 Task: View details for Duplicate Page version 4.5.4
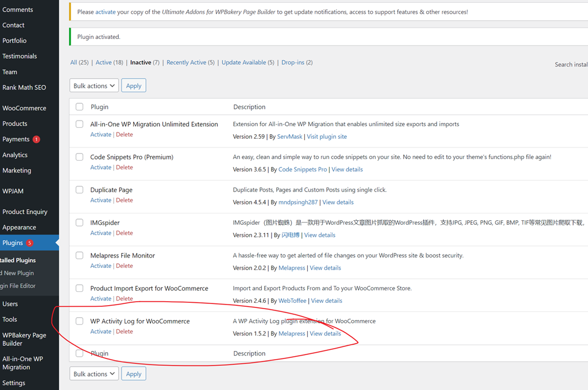pos(338,202)
